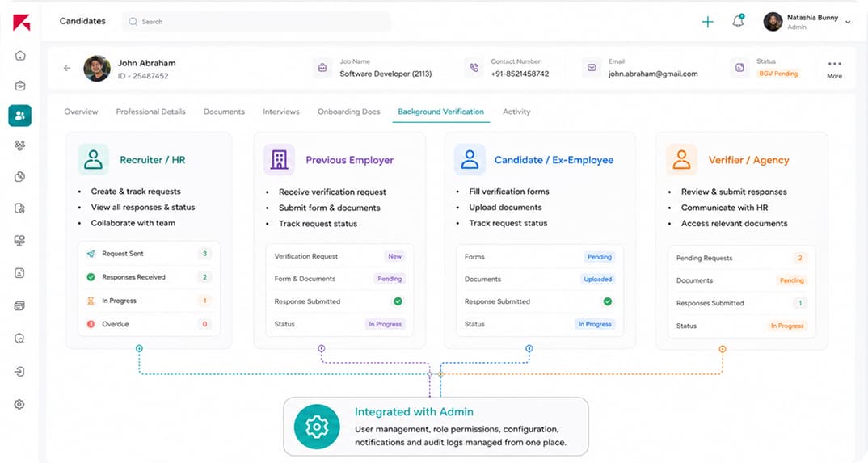
Task: Open the monitor screen sidebar icon
Action: pos(20,241)
